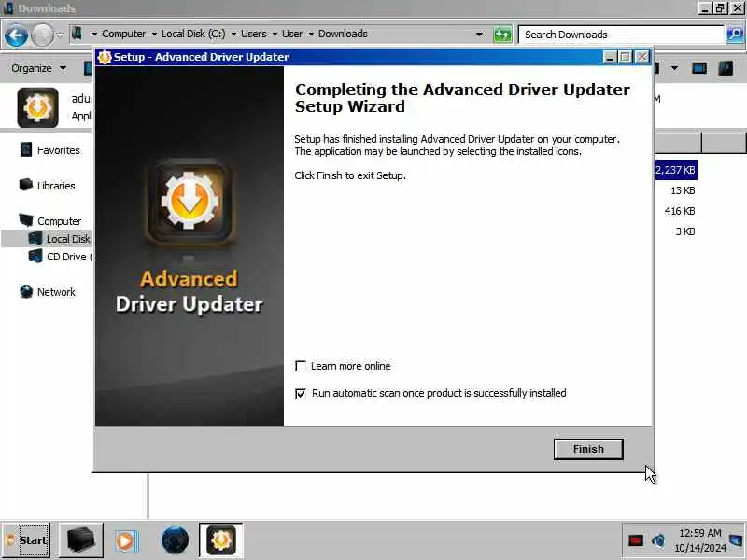Open the recent pages dropdown beside the forward arrow
Viewport: 747px width, 560px height.
(60, 35)
